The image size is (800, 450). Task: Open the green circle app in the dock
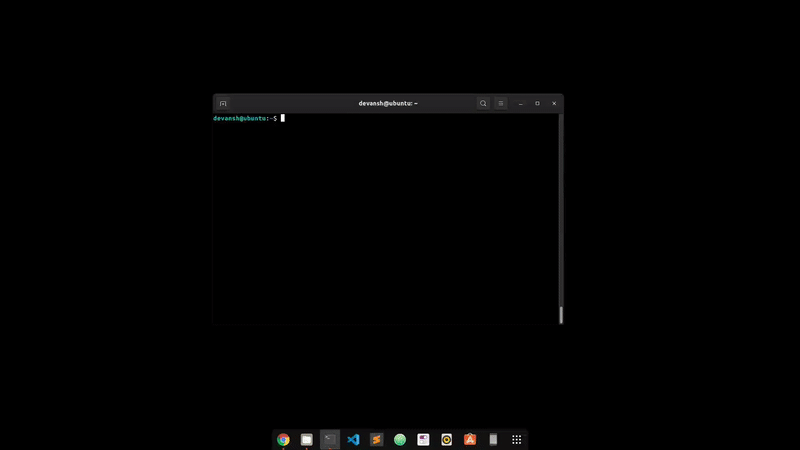[x=400, y=439]
